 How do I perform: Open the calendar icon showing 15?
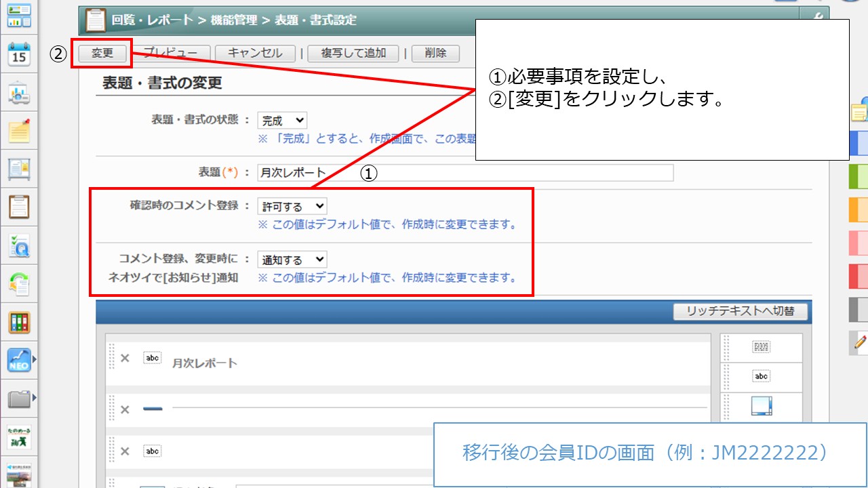click(19, 55)
